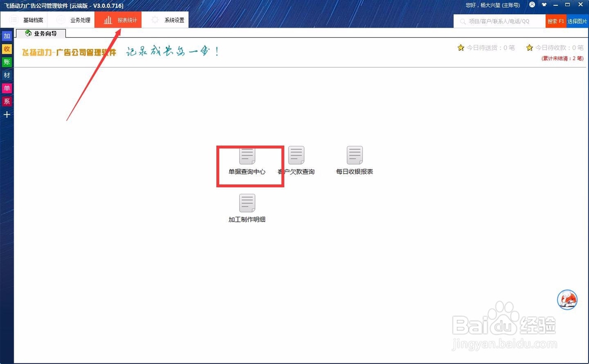Select the 收 (receive) sidebar icon

(7, 49)
